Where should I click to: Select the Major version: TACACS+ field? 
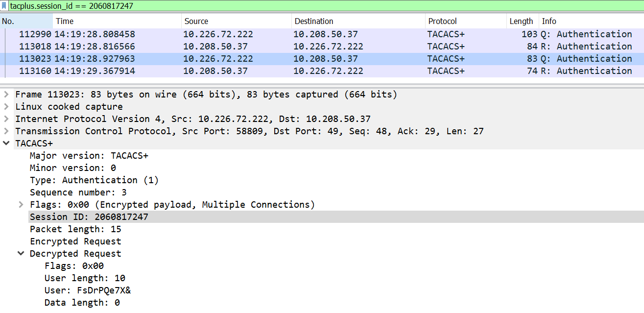(89, 155)
